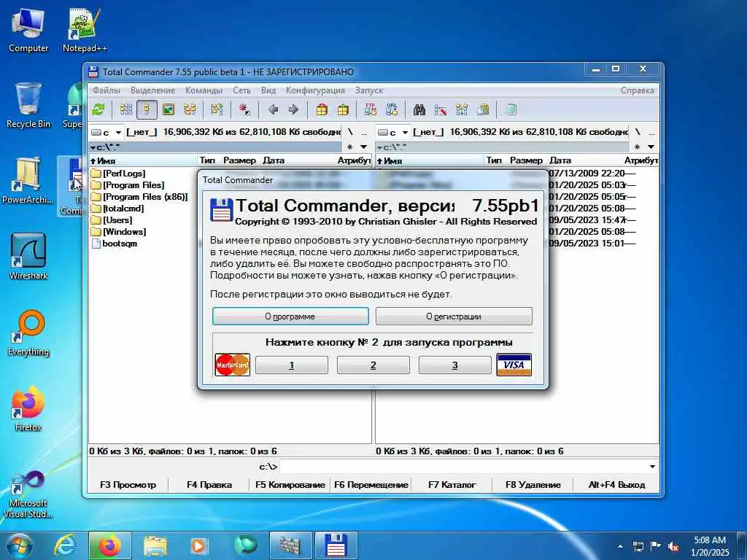Open the Файлы menu
747x560 pixels.
[x=107, y=90]
